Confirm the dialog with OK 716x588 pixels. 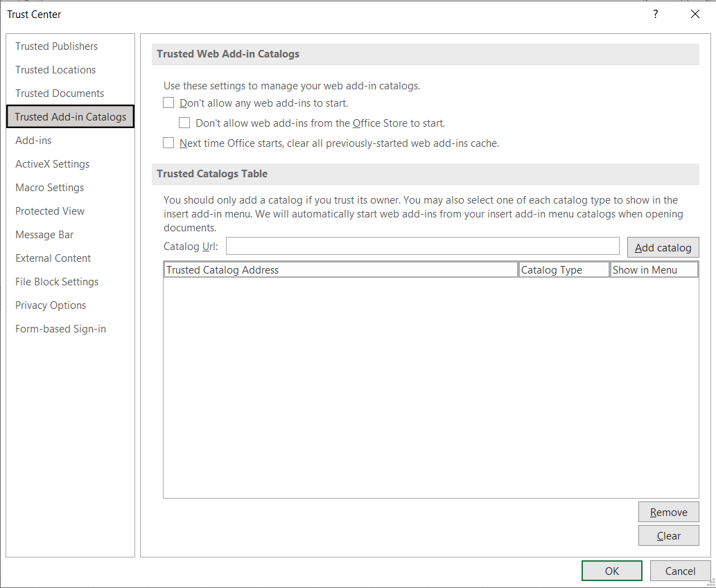(611, 571)
